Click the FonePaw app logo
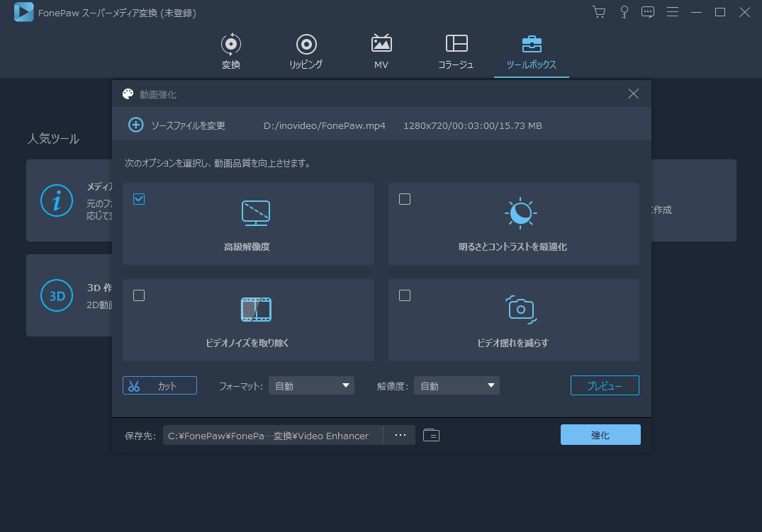Image resolution: width=762 pixels, height=532 pixels. [23, 12]
